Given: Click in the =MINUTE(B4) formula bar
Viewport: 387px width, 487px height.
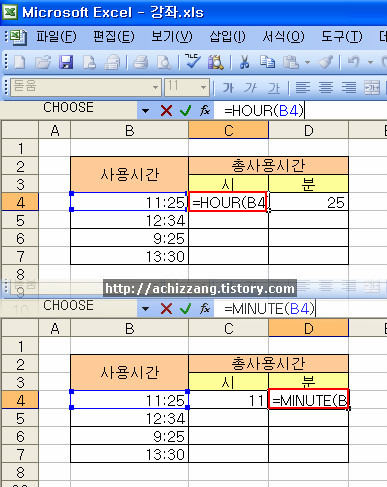Looking at the screenshot, I should [300, 309].
